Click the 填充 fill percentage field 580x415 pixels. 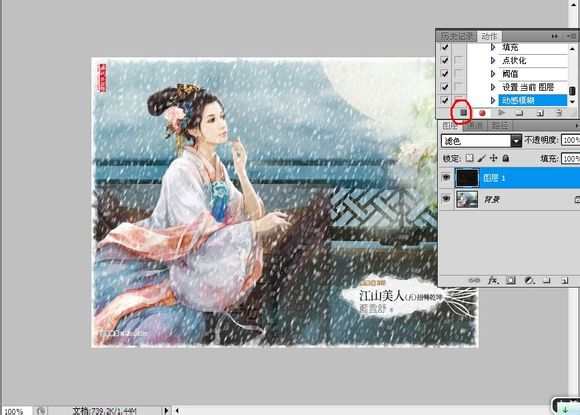[571, 158]
